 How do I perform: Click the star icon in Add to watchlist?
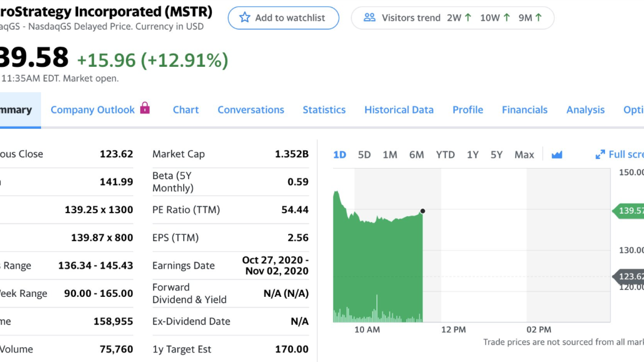245,17
